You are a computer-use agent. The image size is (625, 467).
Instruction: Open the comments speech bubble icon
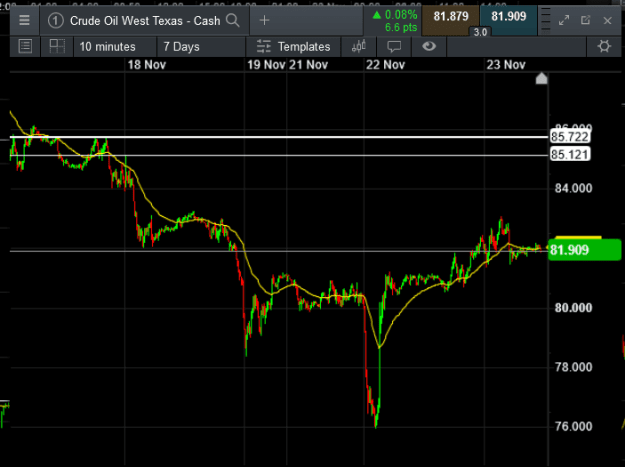click(x=394, y=47)
